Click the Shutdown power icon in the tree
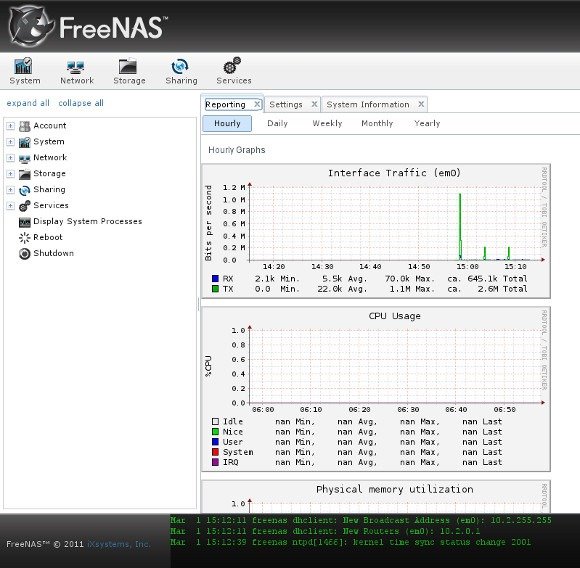Viewport: 580px width, 568px height. coord(24,253)
